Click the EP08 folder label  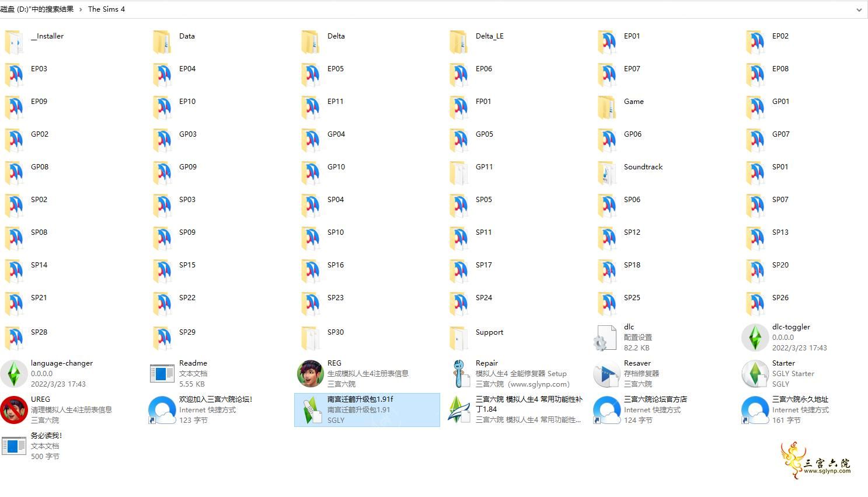point(780,69)
